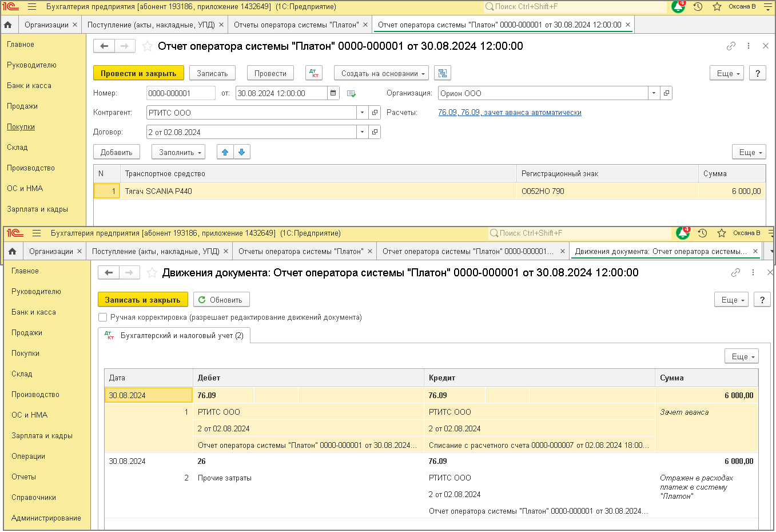Open Создать на основании dropdown
Image resolution: width=776 pixels, height=532 pixels.
pos(382,73)
